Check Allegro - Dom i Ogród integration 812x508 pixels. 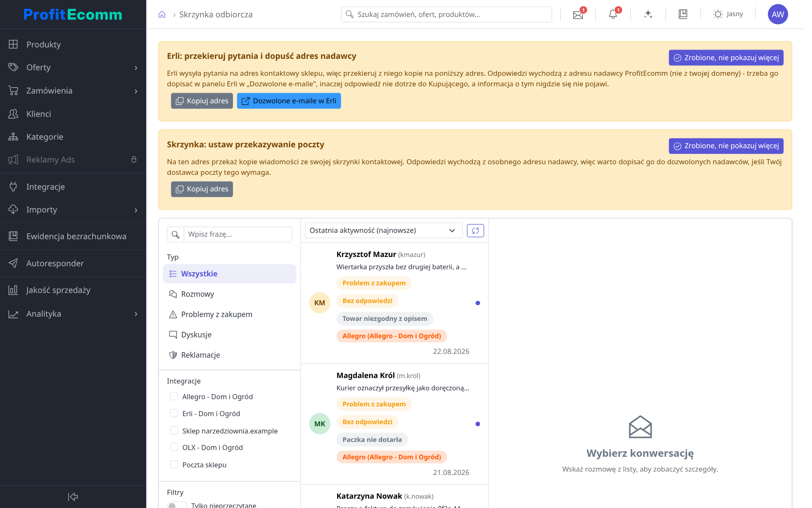click(x=174, y=396)
